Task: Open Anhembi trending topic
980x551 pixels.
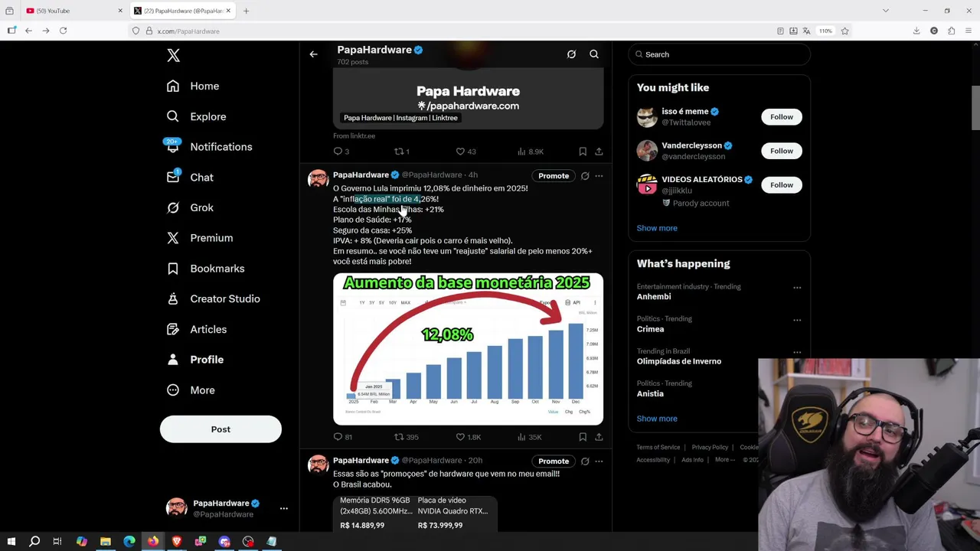Action: click(653, 297)
